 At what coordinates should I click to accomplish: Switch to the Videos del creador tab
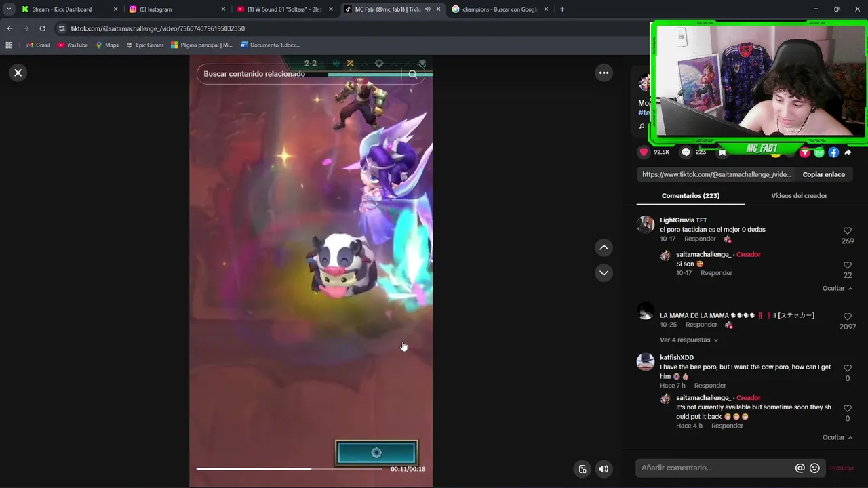coord(799,195)
